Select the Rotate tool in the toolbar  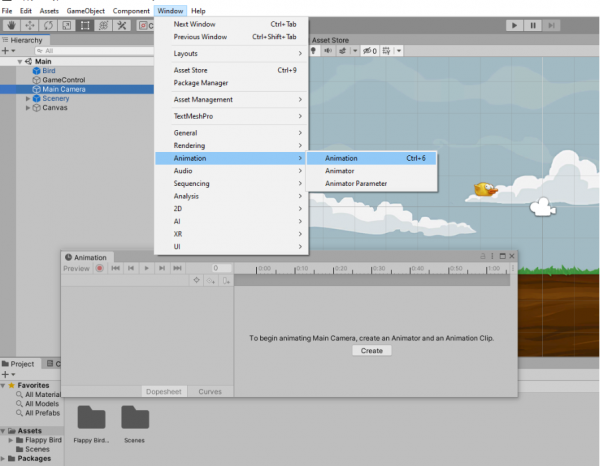48,26
